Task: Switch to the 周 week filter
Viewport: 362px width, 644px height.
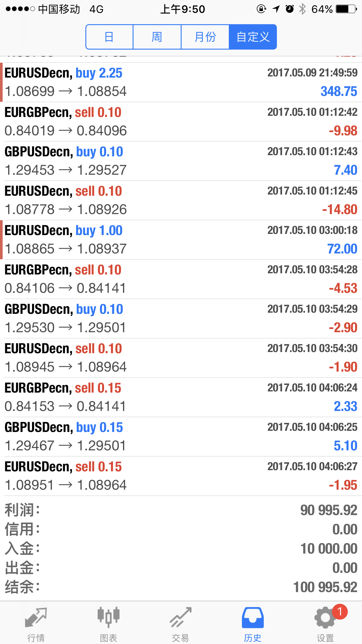Action: click(x=157, y=37)
